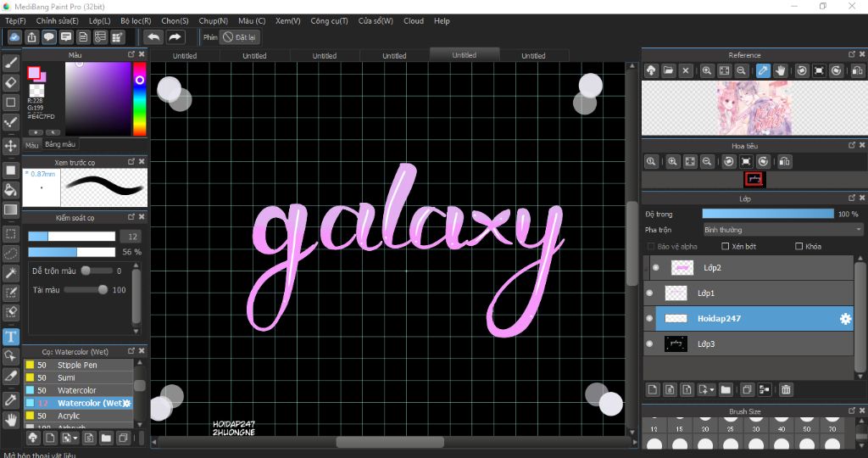868x458 pixels.
Task: Select the Bucket fill tool
Action: pos(10,190)
